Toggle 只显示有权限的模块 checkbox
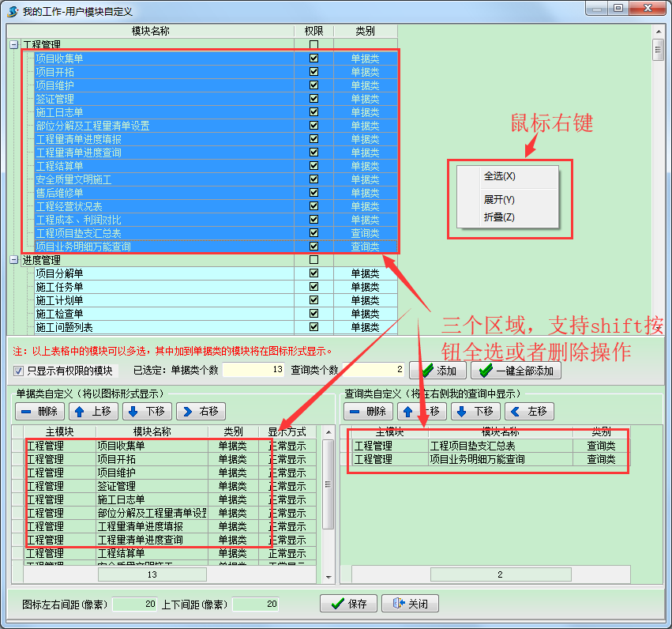 (x=19, y=371)
